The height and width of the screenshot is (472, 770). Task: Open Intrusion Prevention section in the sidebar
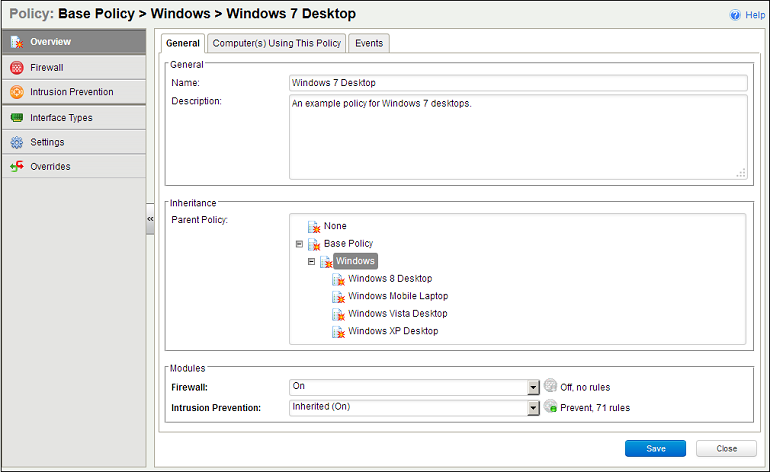74,92
